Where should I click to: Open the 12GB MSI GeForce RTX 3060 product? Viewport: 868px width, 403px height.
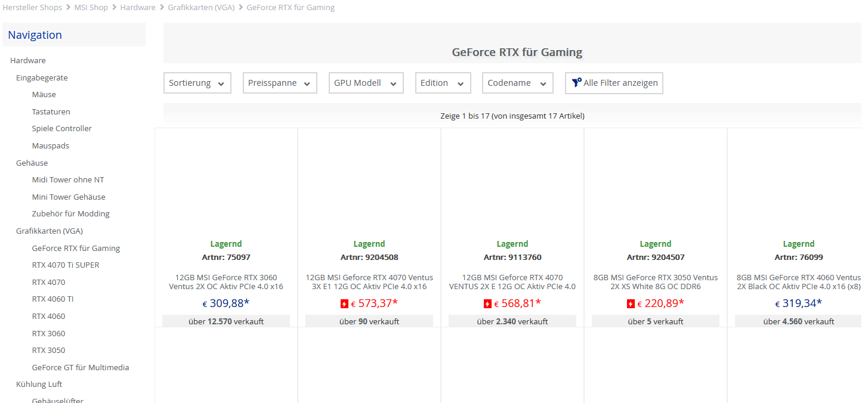226,282
